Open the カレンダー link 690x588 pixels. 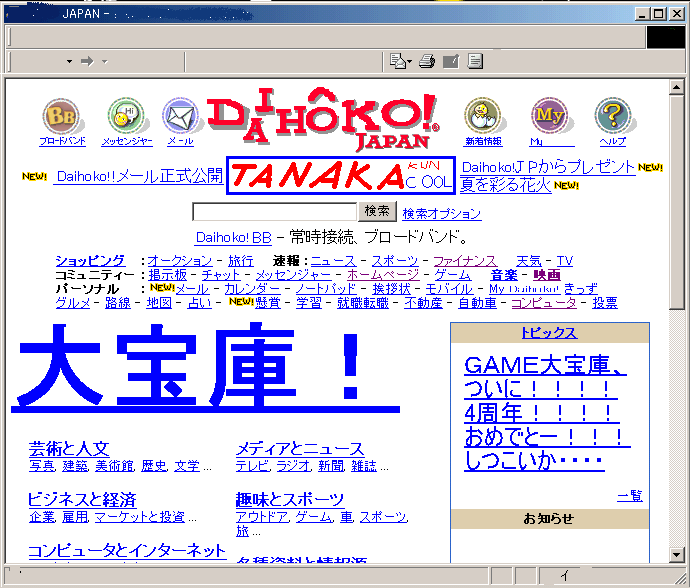coord(252,289)
